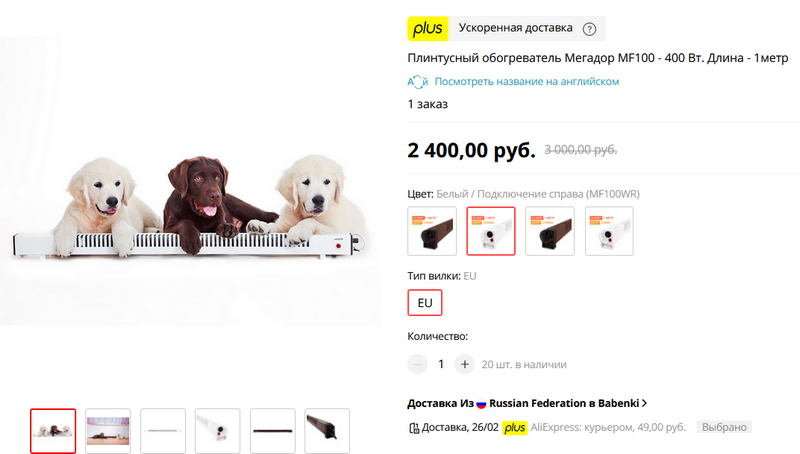Click the Russian flag icon in delivery line
This screenshot has width=800, height=454.
pos(481,403)
